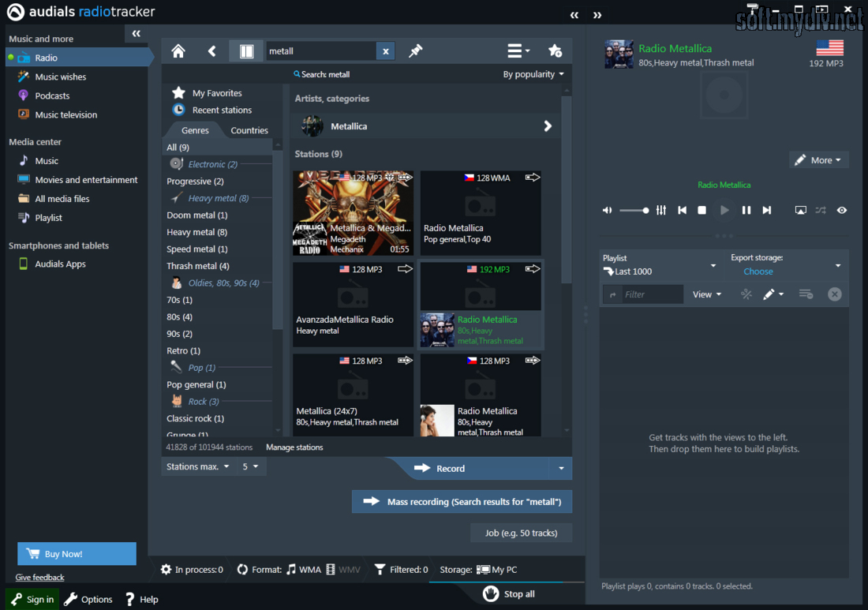Stop playback with the square button
The width and height of the screenshot is (868, 610).
(x=702, y=211)
